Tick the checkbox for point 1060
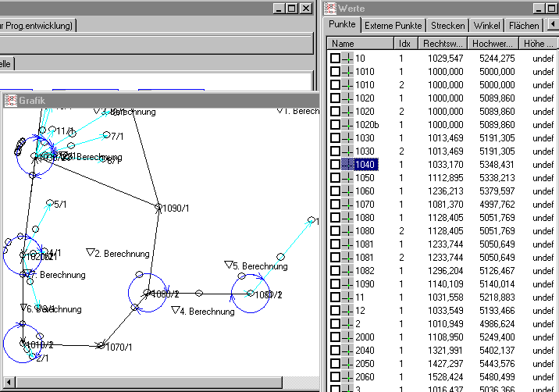Screen dimensions: 559x392 335,191
